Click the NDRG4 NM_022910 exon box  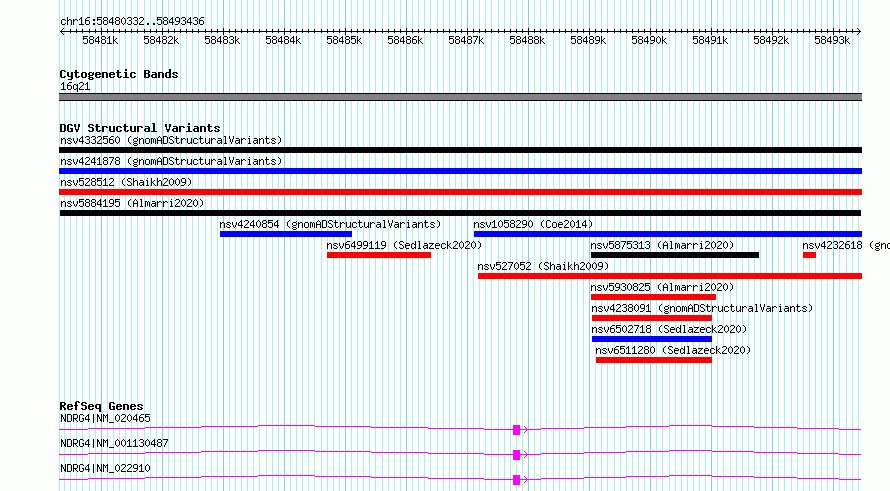[x=517, y=480]
